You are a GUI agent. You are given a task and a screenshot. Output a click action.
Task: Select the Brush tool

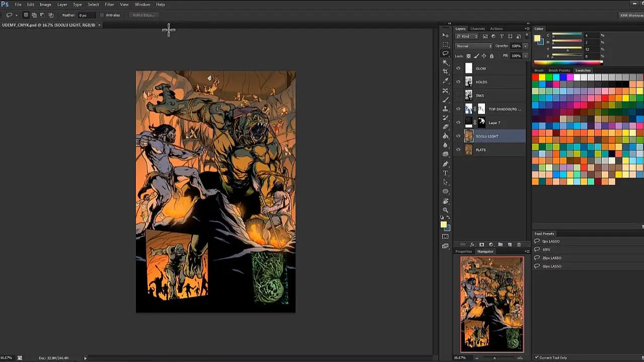tap(445, 100)
